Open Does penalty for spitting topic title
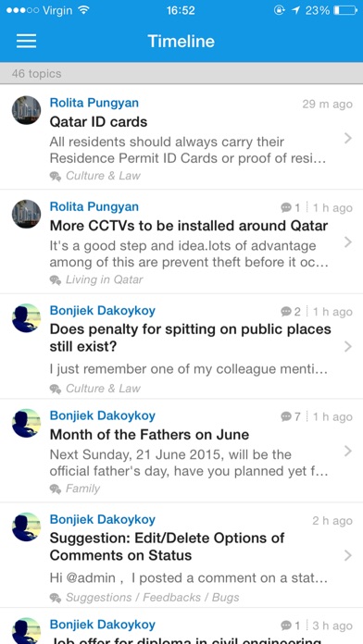Viewport: 363px width, 644px height. 190,338
